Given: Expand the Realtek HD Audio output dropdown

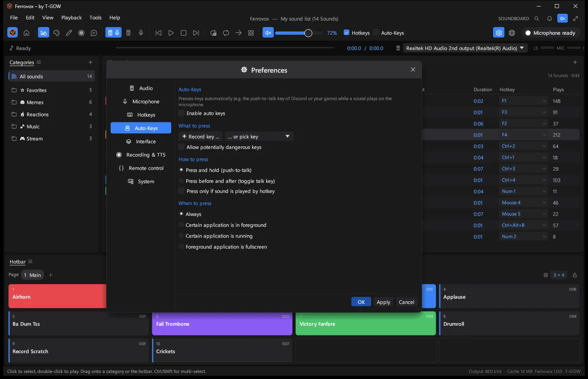Looking at the screenshot, I should pyautogui.click(x=466, y=48).
